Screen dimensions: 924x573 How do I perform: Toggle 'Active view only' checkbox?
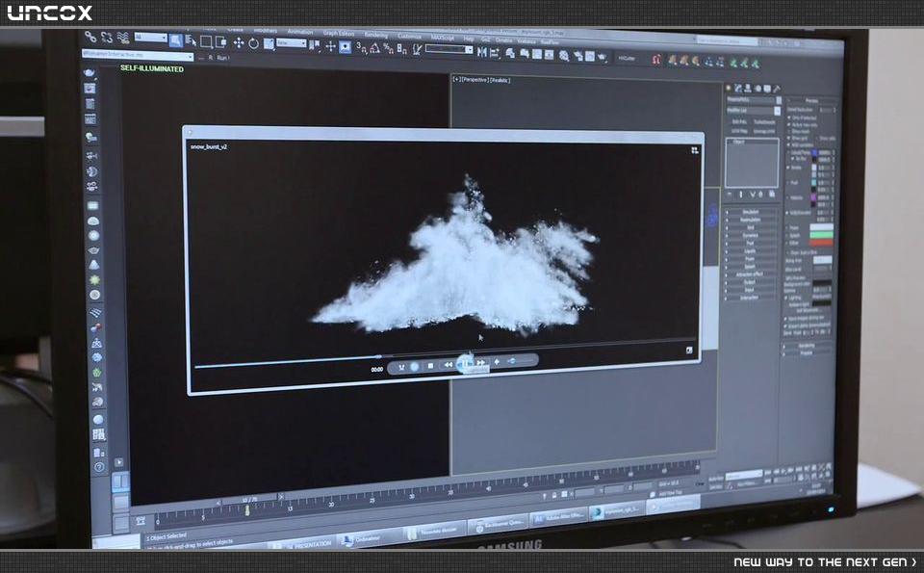pos(788,124)
